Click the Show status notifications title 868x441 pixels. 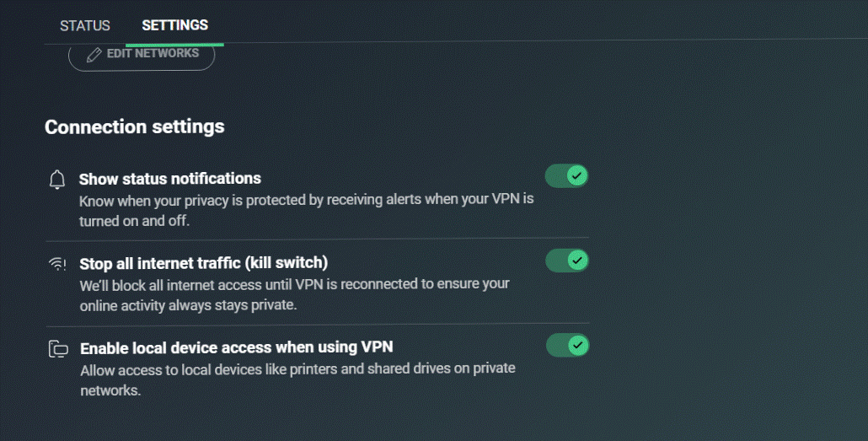click(170, 179)
